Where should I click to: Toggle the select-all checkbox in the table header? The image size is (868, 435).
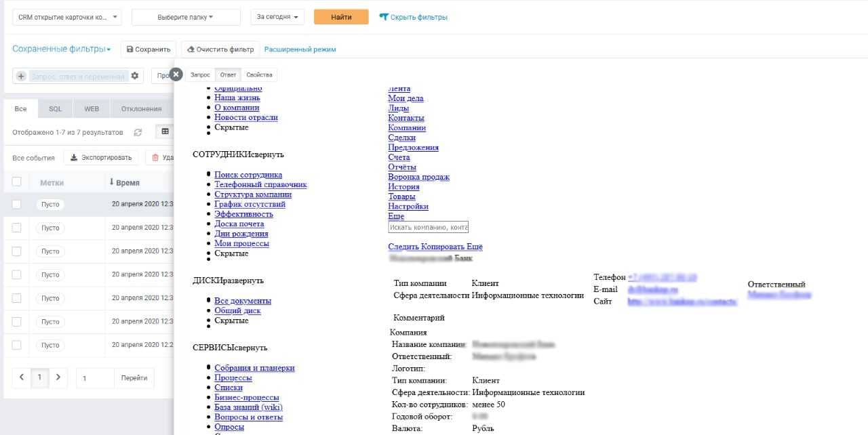point(17,182)
